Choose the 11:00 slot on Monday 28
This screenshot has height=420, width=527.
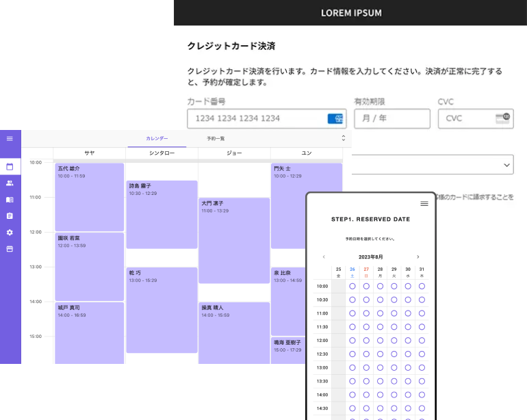pos(380,313)
